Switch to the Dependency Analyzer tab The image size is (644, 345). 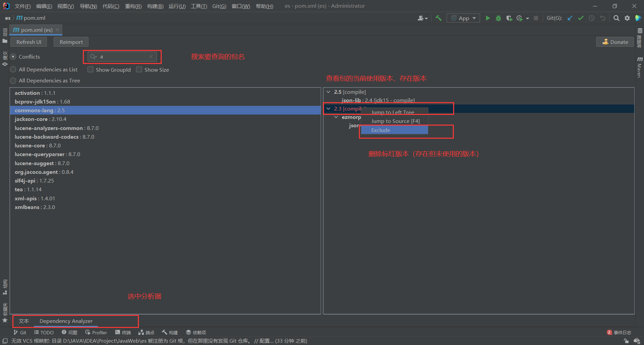[x=66, y=321]
